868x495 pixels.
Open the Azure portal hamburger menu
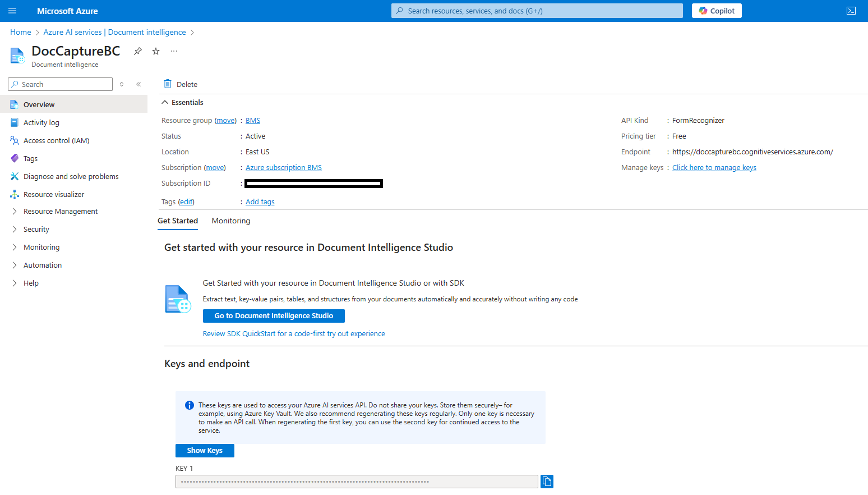point(12,11)
